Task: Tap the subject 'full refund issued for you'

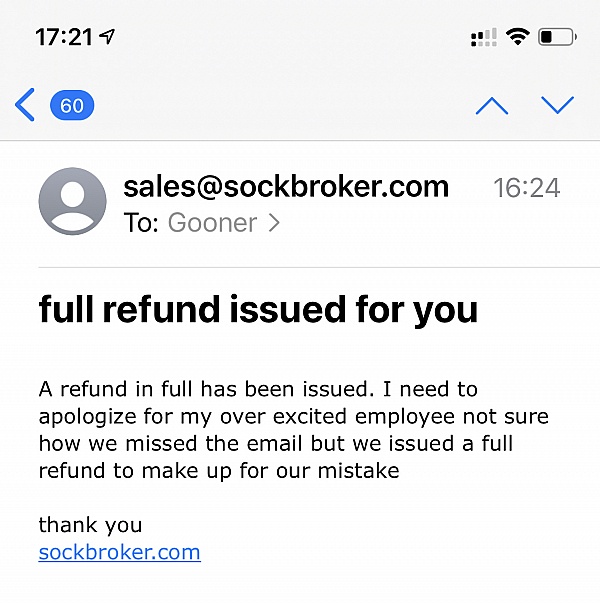Action: point(258,310)
